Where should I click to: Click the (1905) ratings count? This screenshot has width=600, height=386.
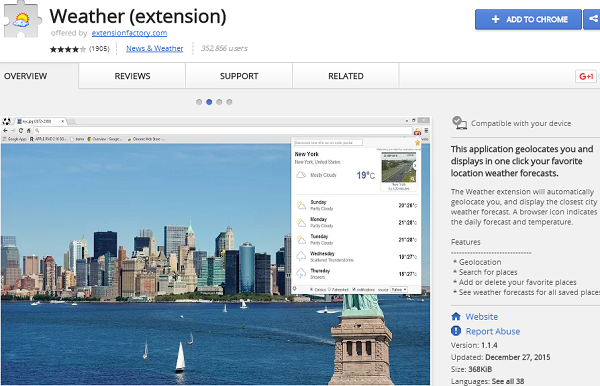point(99,49)
